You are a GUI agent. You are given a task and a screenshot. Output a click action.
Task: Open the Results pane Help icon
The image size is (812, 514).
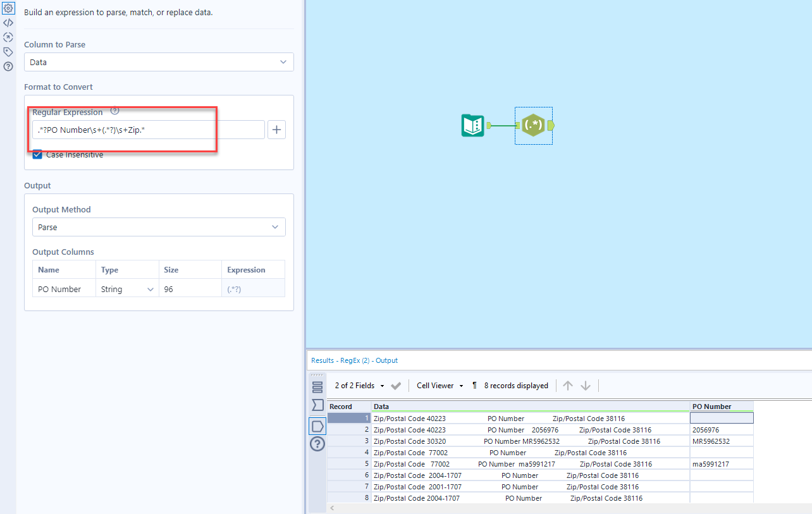click(317, 444)
